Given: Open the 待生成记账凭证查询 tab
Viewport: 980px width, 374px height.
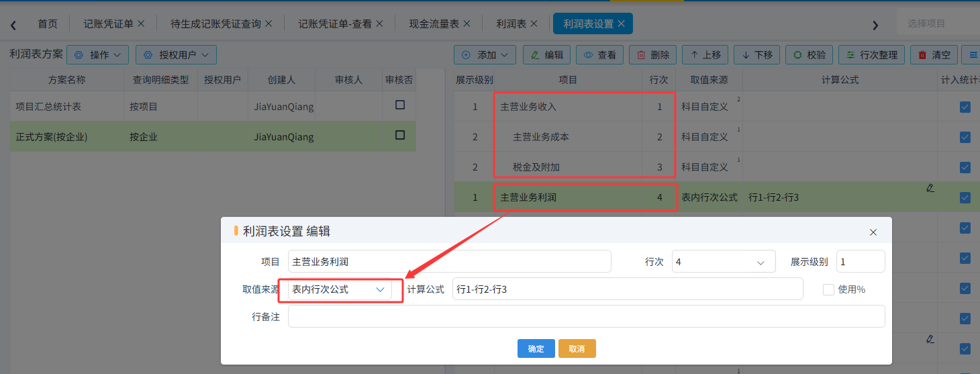Looking at the screenshot, I should 215,24.
